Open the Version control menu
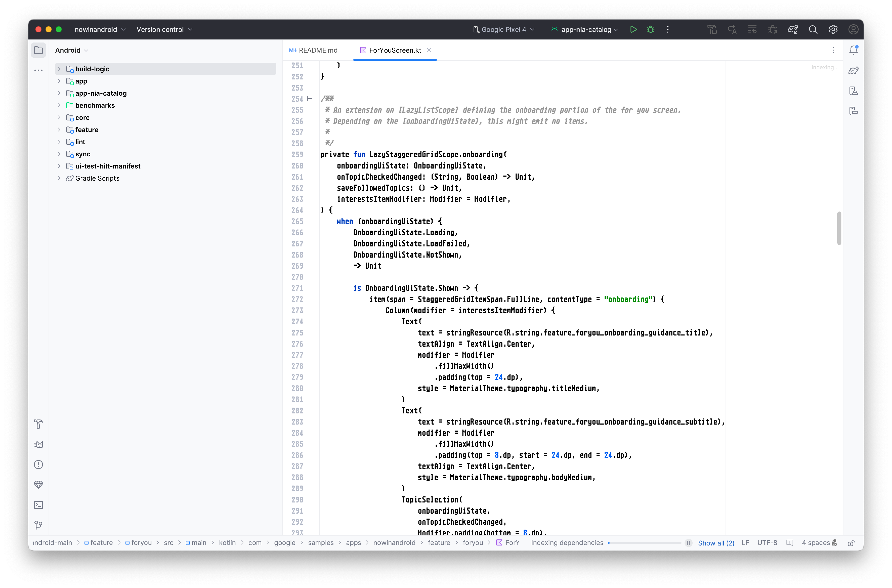This screenshot has height=588, width=892. 164,29
